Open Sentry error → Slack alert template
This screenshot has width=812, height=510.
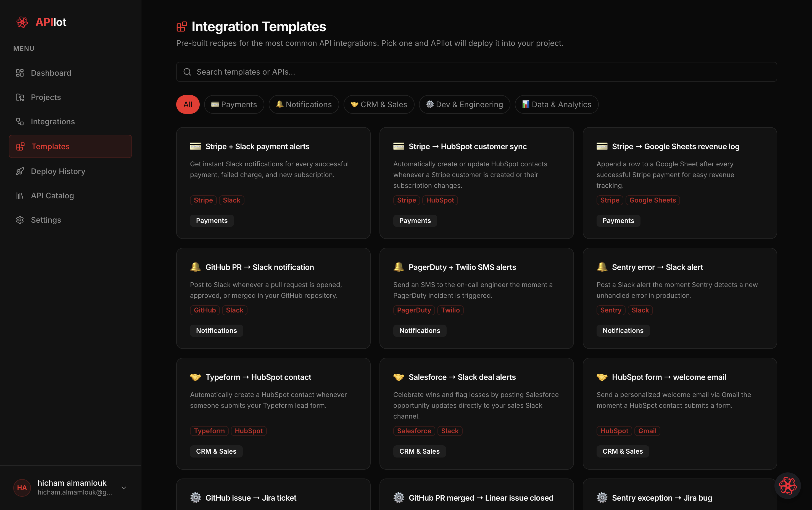[x=680, y=298]
